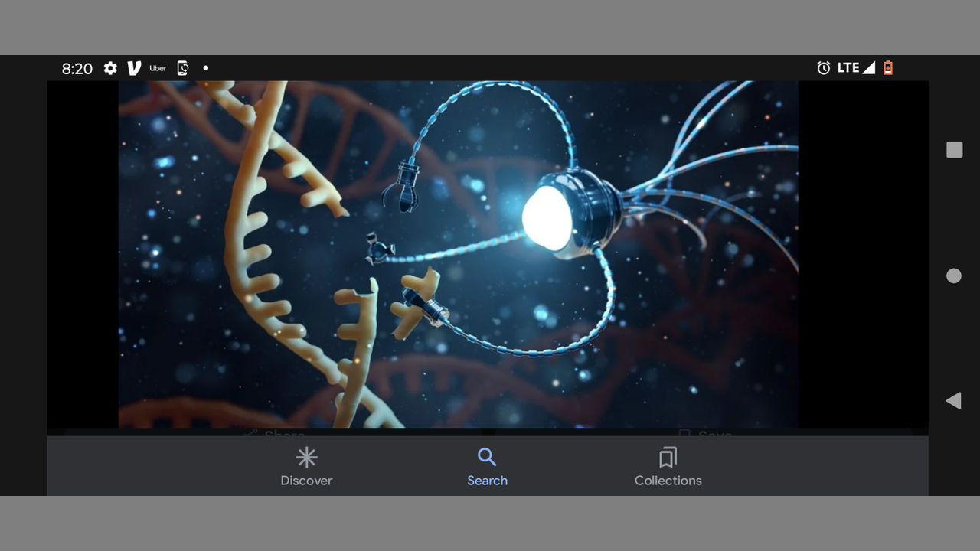Tap the partially hidden Share button

click(274, 433)
